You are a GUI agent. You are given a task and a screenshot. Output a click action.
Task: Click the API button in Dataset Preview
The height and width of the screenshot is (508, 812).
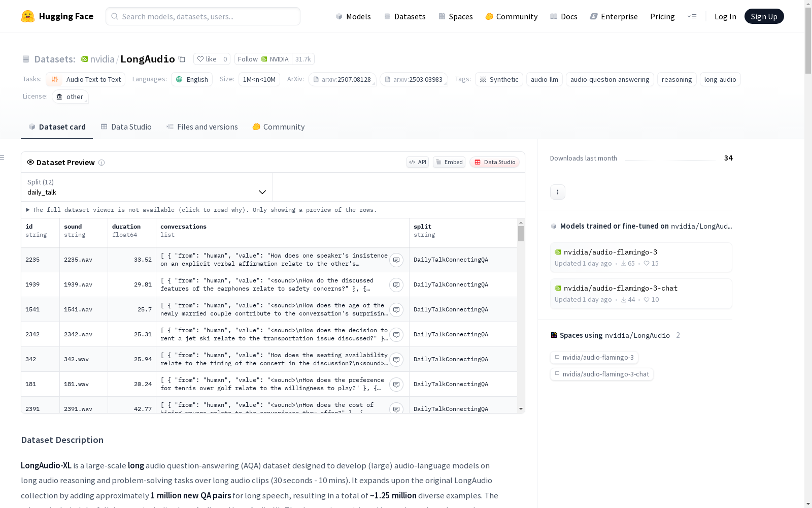(418, 162)
